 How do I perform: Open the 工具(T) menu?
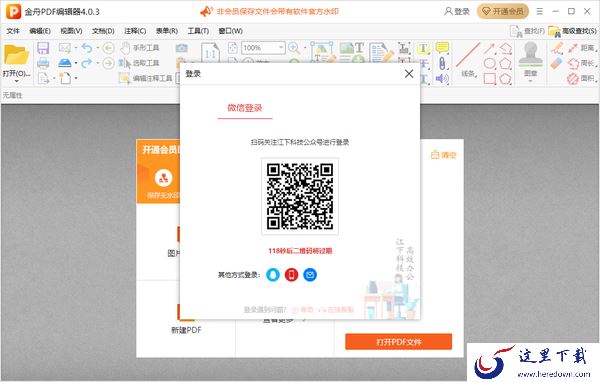pyautogui.click(x=198, y=31)
